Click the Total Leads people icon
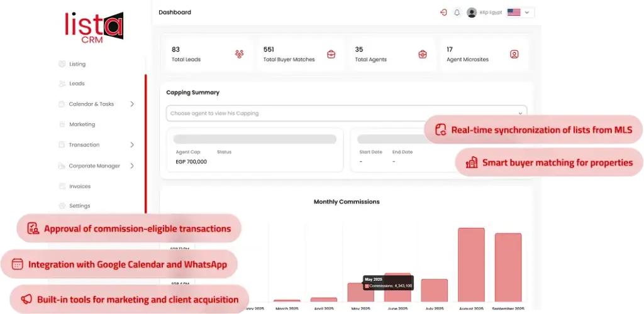The width and height of the screenshot is (644, 314). 239,54
